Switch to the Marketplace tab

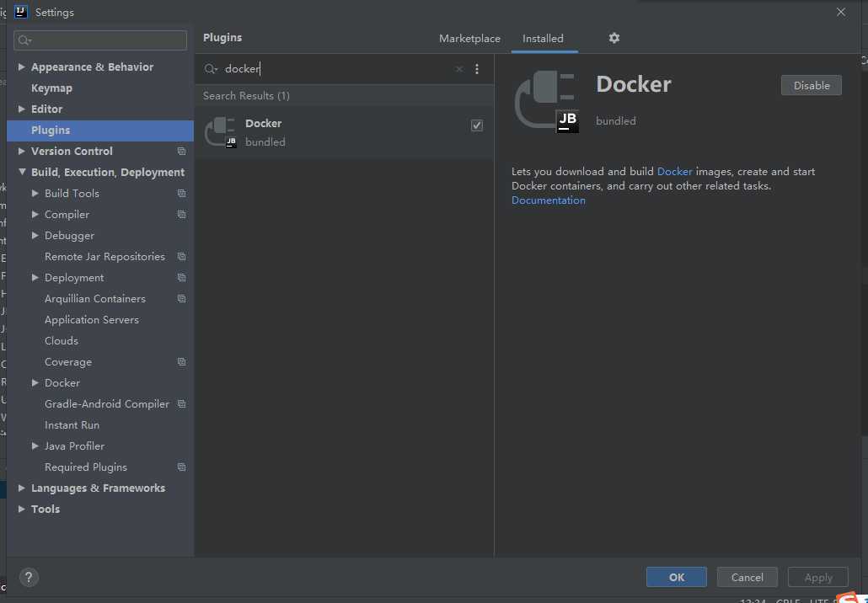tap(469, 39)
